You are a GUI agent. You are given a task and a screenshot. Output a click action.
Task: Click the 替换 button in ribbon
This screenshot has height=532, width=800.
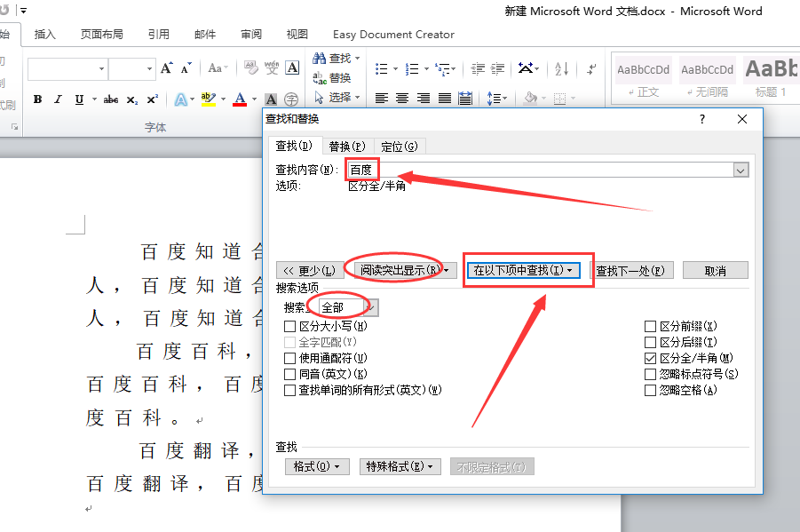(x=332, y=77)
